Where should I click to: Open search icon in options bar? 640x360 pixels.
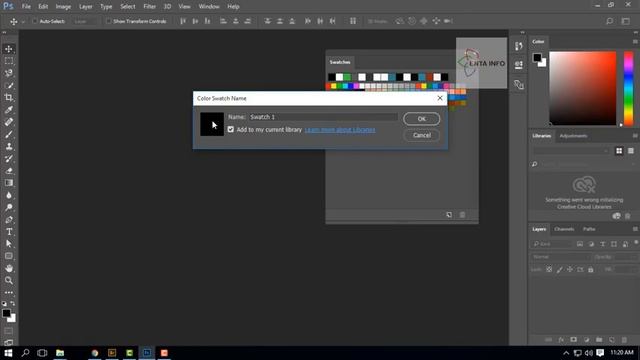tap(609, 21)
